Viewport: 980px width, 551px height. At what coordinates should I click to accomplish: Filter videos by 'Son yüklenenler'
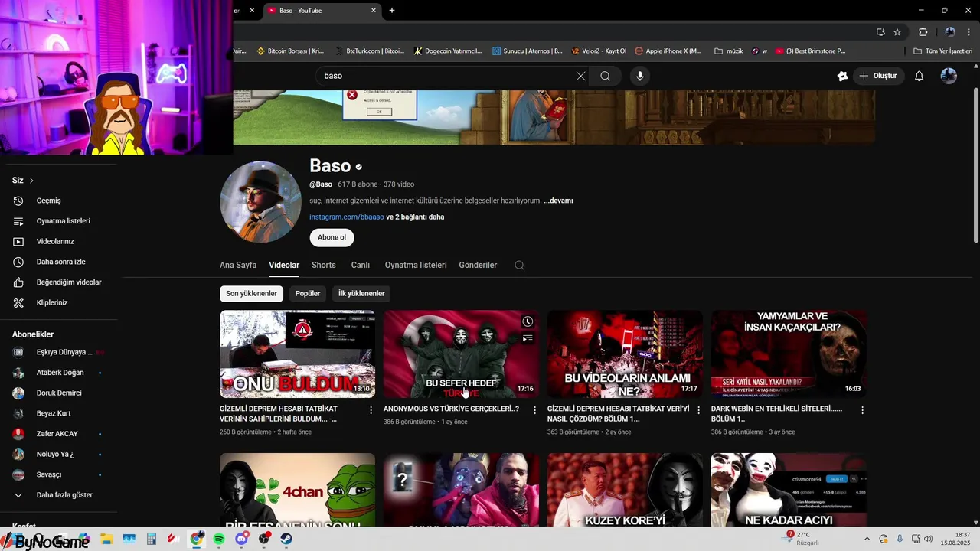point(251,293)
